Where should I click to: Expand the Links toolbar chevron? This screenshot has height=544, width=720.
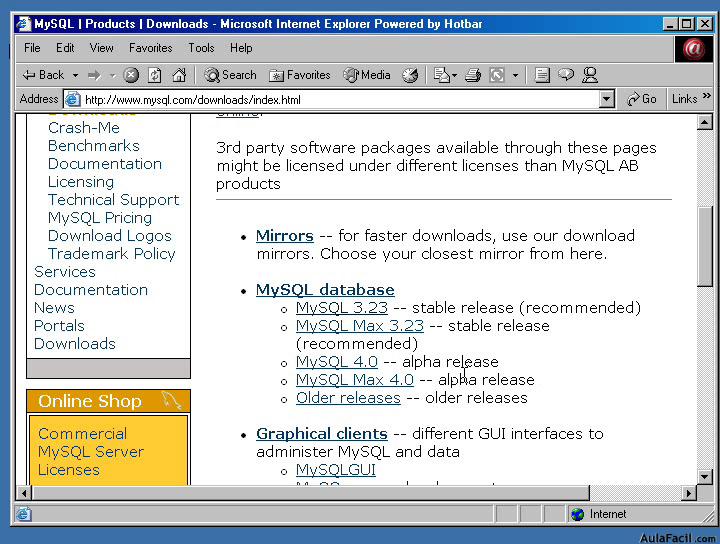[x=707, y=96]
